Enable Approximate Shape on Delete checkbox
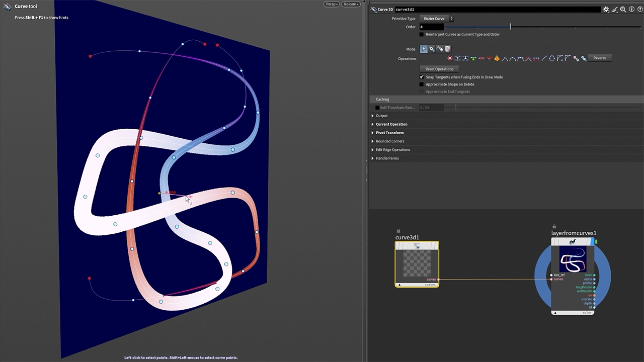 [x=422, y=84]
